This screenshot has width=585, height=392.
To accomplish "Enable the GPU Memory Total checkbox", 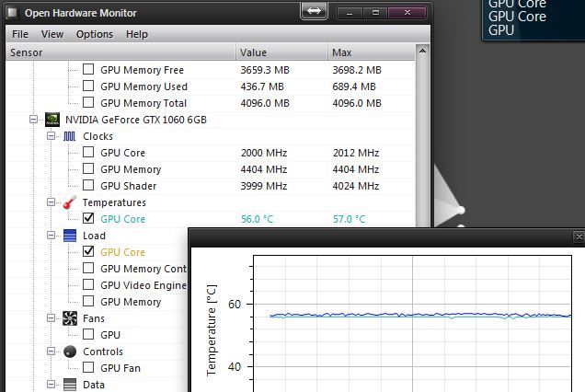I will [88, 102].
